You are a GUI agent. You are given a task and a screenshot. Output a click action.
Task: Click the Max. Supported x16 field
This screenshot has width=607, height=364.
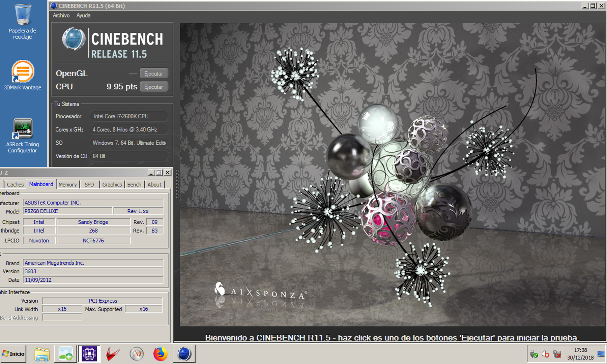tap(144, 309)
